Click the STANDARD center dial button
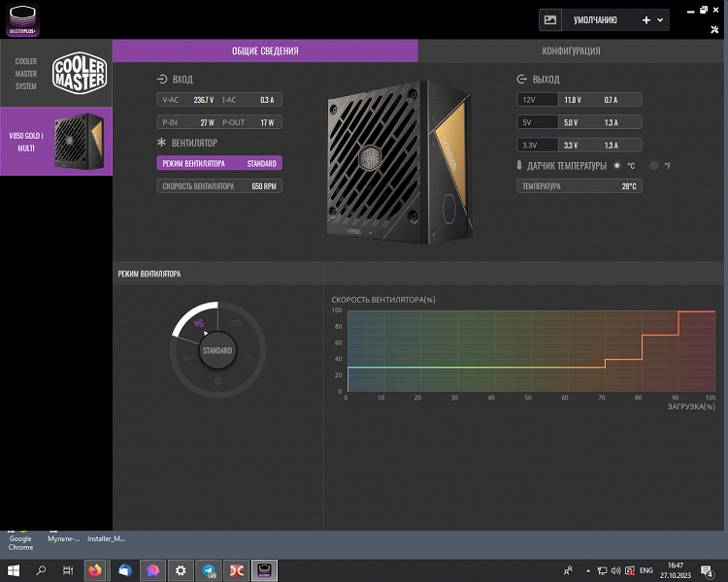Viewport: 728px width, 582px height. pyautogui.click(x=217, y=350)
